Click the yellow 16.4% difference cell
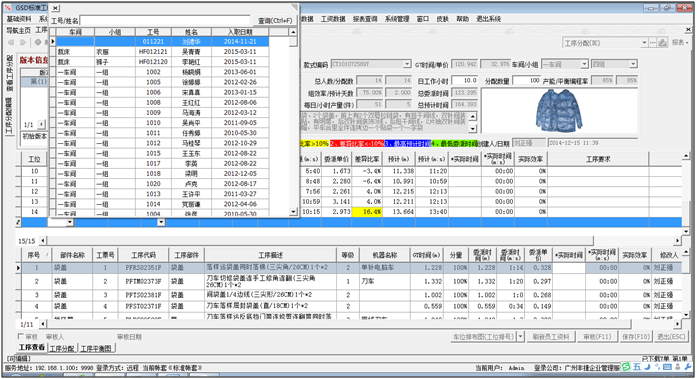Viewport: 697px width, 379px height. (367, 212)
